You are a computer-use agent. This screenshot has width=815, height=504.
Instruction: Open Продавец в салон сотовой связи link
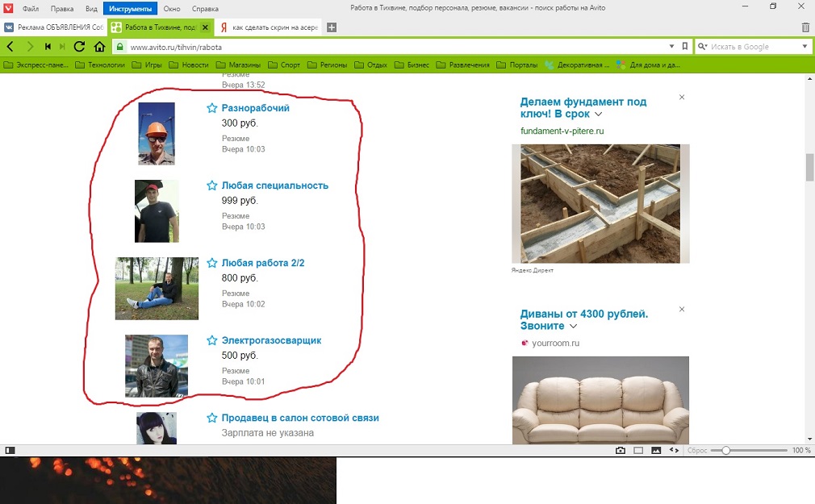point(299,418)
